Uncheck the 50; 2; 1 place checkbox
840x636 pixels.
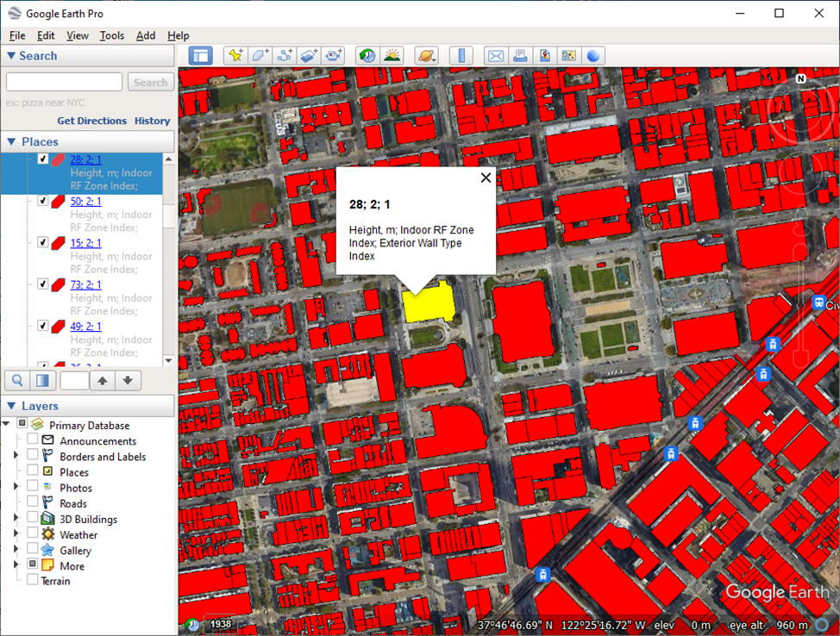pyautogui.click(x=43, y=201)
